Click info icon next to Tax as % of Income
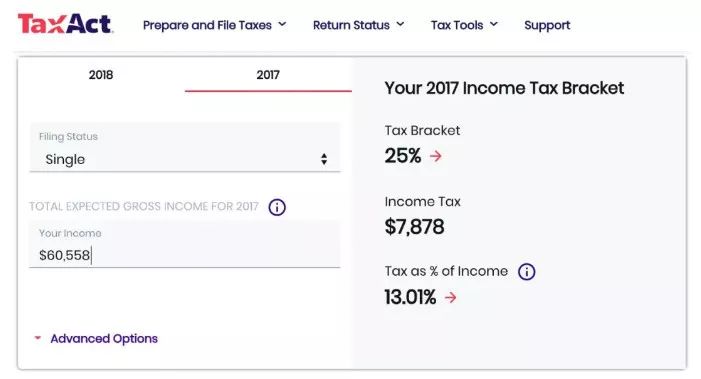This screenshot has height=379, width=701. 526,271
